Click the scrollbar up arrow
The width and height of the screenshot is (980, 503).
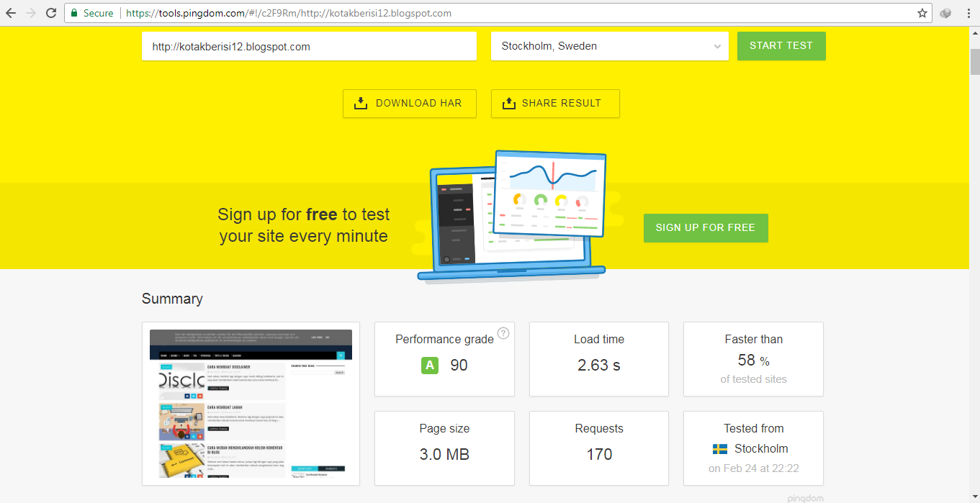point(974,32)
